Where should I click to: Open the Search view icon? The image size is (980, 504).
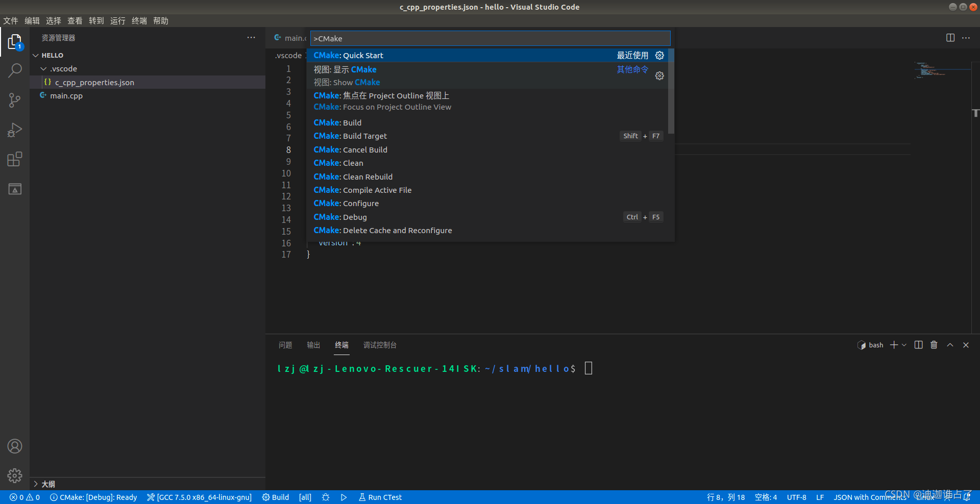(x=15, y=70)
